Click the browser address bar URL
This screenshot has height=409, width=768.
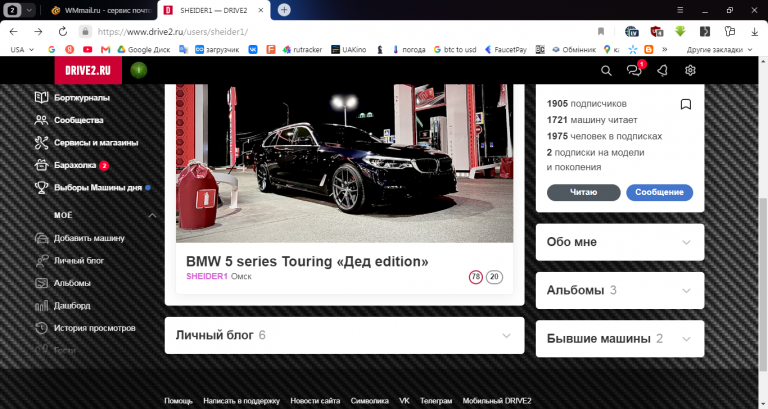coord(173,32)
